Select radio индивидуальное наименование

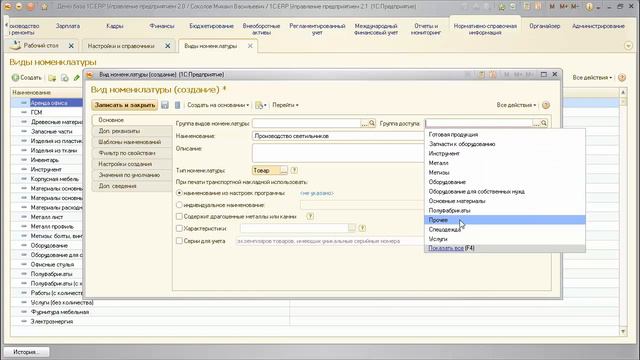pos(179,204)
